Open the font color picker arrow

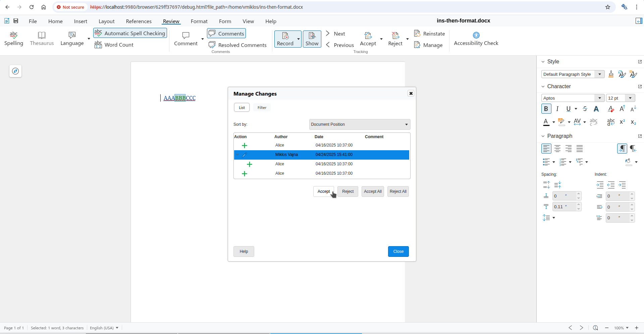pos(553,122)
